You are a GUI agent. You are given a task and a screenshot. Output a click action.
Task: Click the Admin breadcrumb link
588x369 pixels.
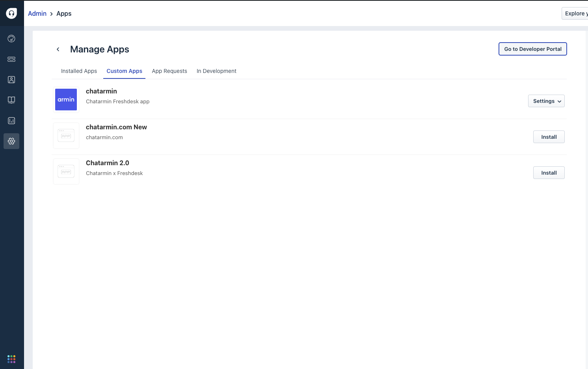(x=37, y=13)
